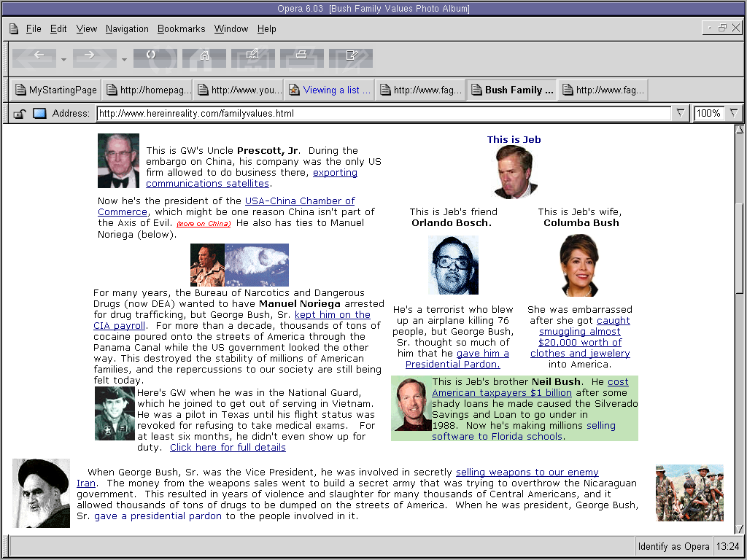Click the padlock security icon

click(x=20, y=114)
